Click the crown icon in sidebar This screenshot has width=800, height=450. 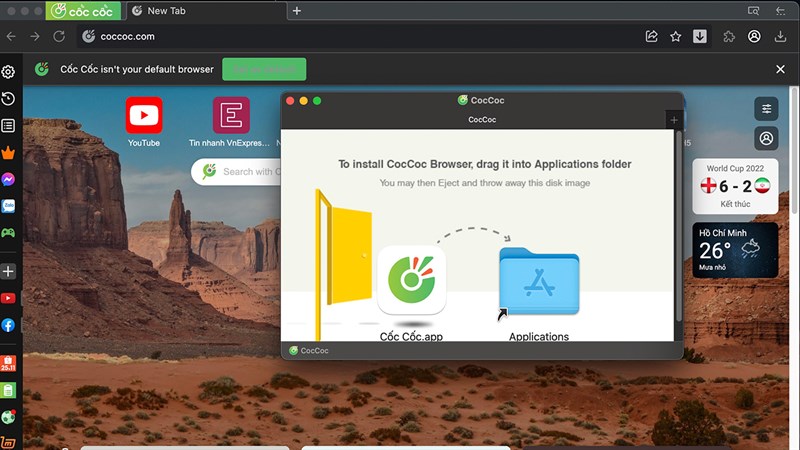coord(8,153)
